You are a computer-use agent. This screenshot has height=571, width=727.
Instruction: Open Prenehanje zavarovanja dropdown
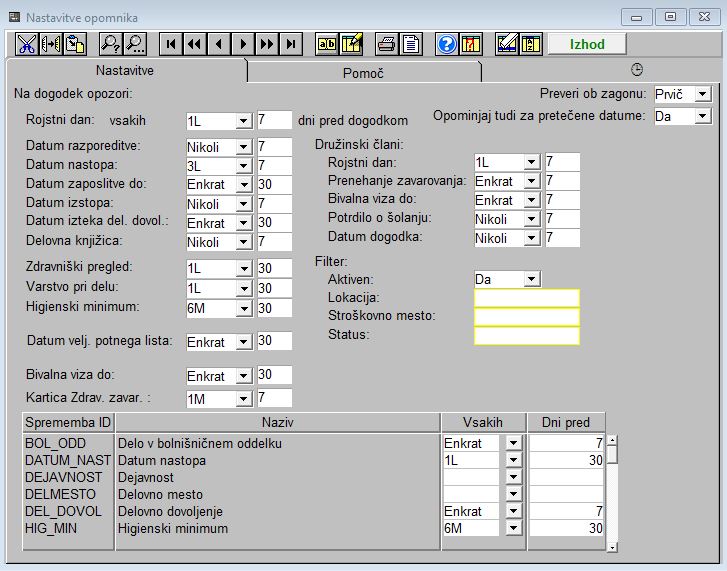(x=531, y=181)
